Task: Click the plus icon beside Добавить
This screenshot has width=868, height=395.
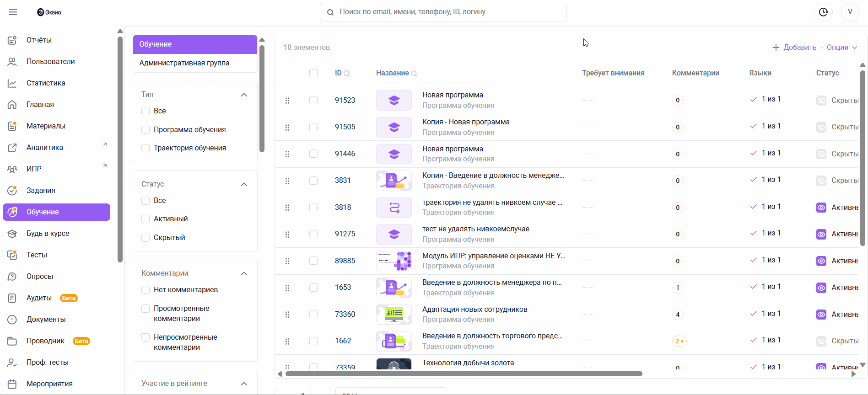Action: (x=776, y=48)
